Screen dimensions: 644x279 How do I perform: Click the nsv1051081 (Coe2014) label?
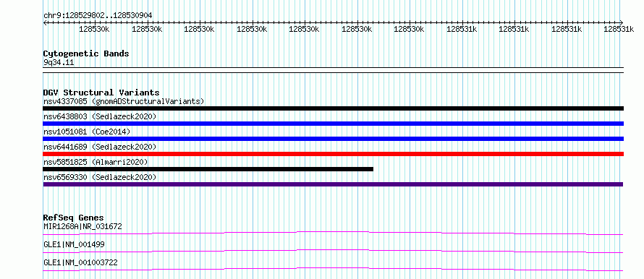coord(87,132)
